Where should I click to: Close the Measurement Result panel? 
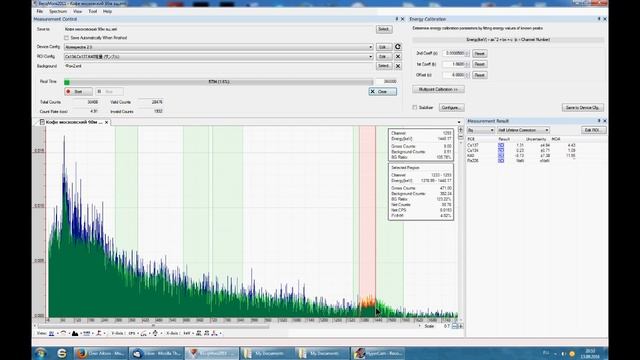click(x=604, y=121)
